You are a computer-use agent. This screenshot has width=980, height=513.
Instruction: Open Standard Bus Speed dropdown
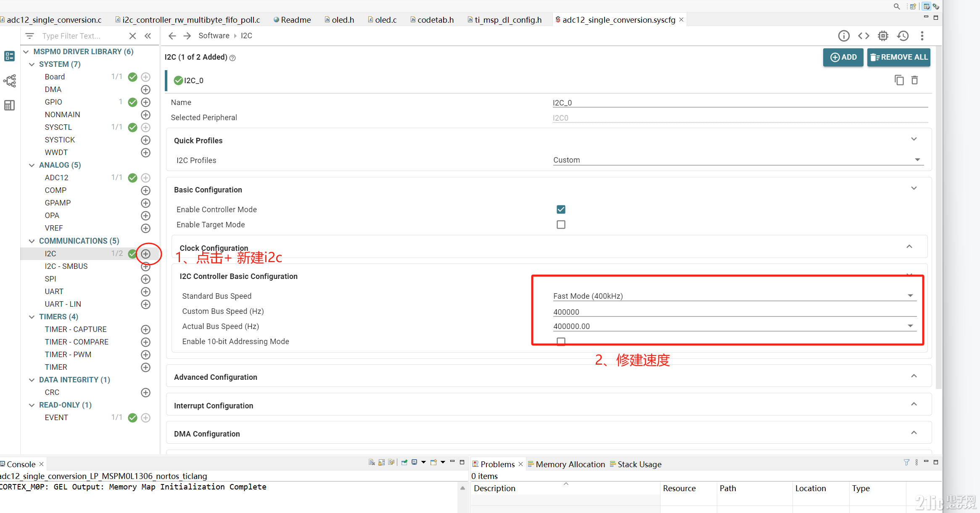click(x=734, y=296)
